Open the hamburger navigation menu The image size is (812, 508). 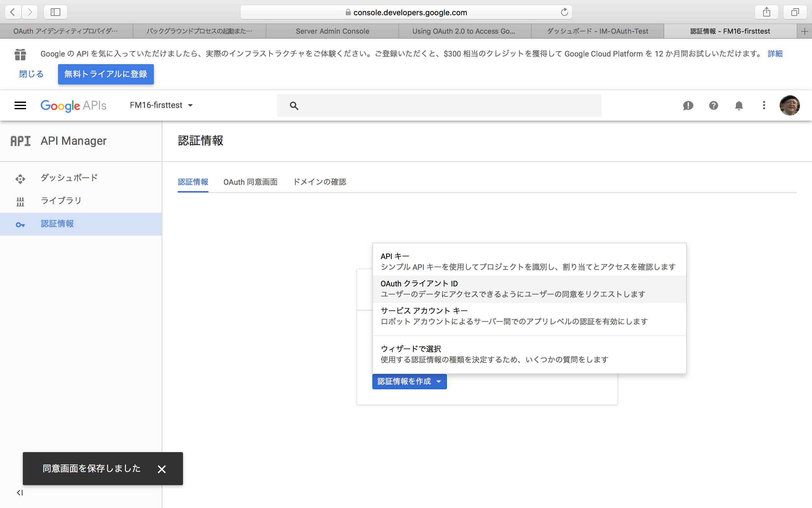coord(20,105)
